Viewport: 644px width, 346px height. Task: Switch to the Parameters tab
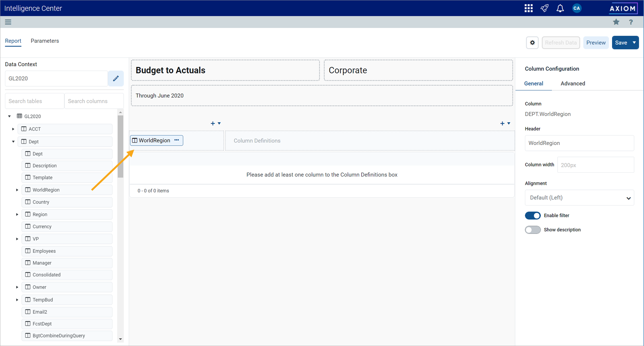[45, 41]
